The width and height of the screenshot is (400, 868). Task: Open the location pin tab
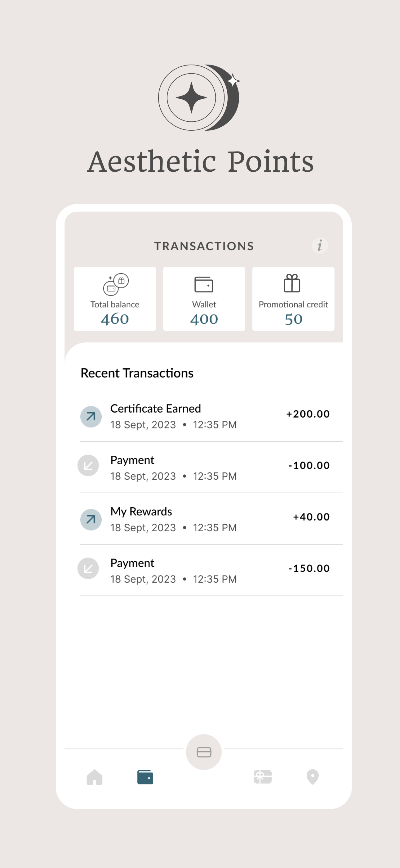313,777
